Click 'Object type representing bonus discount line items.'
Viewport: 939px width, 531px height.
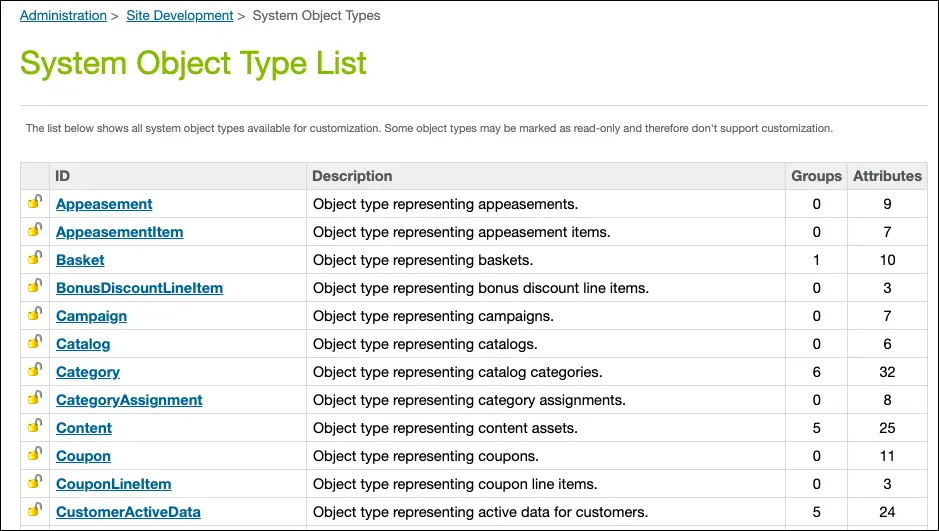click(481, 288)
